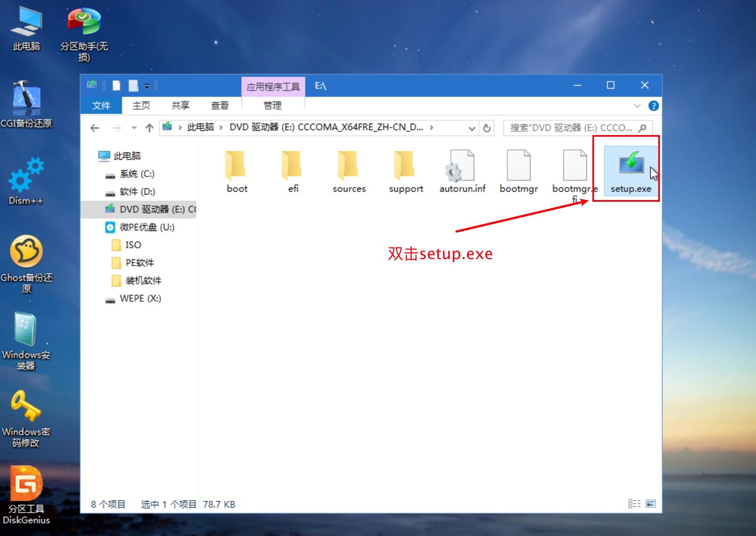Expand the Quick Access Toolbar customization arrow
This screenshot has height=536, width=756.
click(x=147, y=85)
